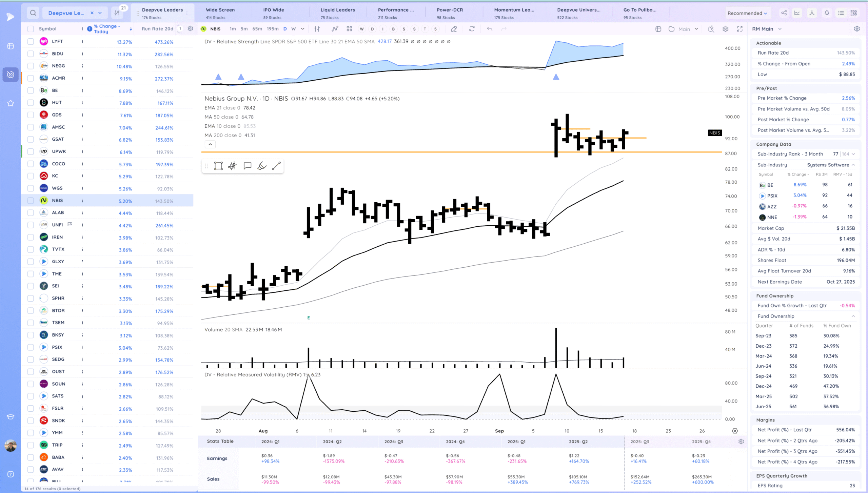
Task: Click the chart settings gear icon
Action: pos(725,29)
